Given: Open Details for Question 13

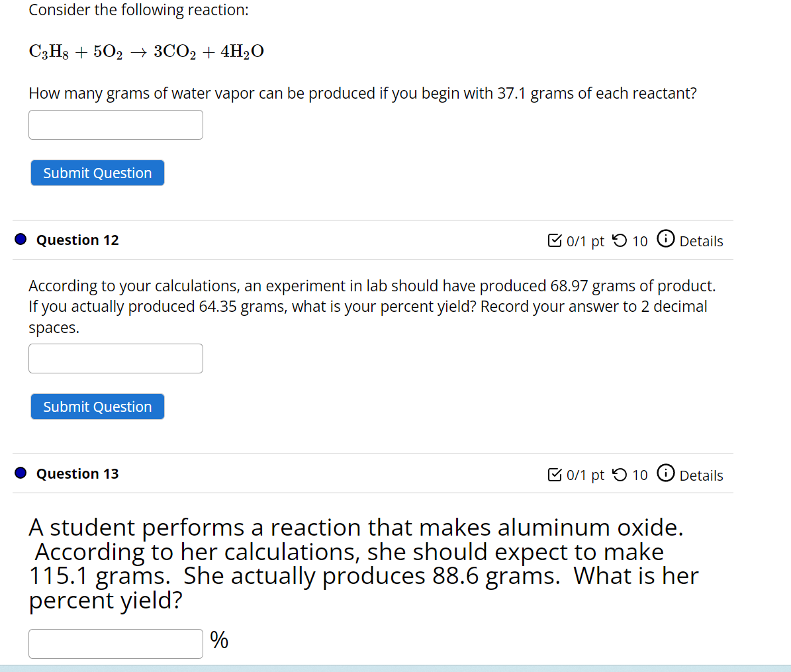Looking at the screenshot, I should (x=701, y=475).
